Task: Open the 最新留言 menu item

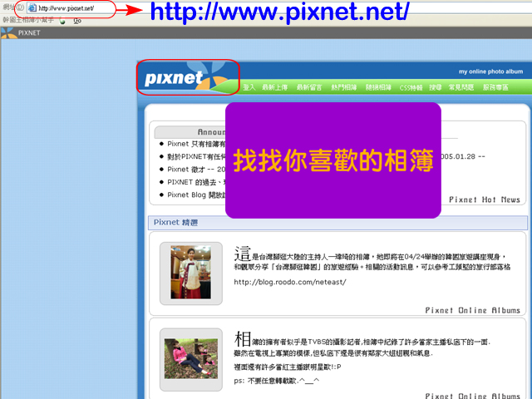Action: click(x=309, y=87)
